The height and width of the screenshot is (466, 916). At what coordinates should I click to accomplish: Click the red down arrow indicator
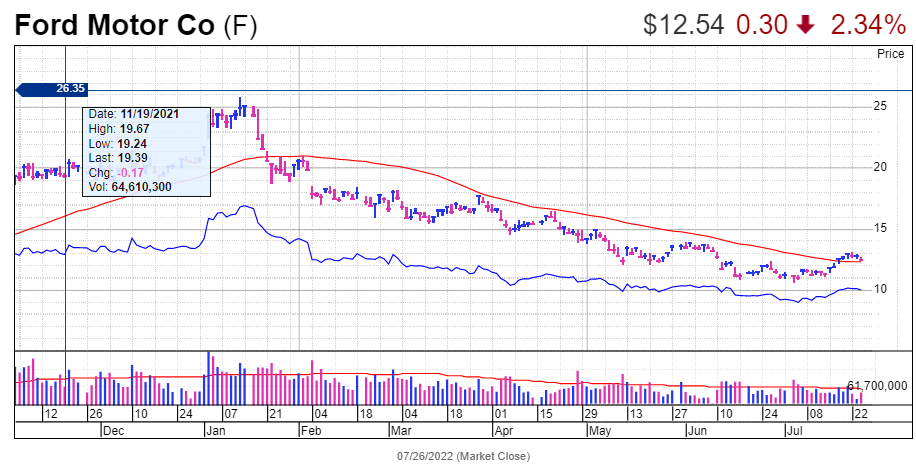point(804,25)
